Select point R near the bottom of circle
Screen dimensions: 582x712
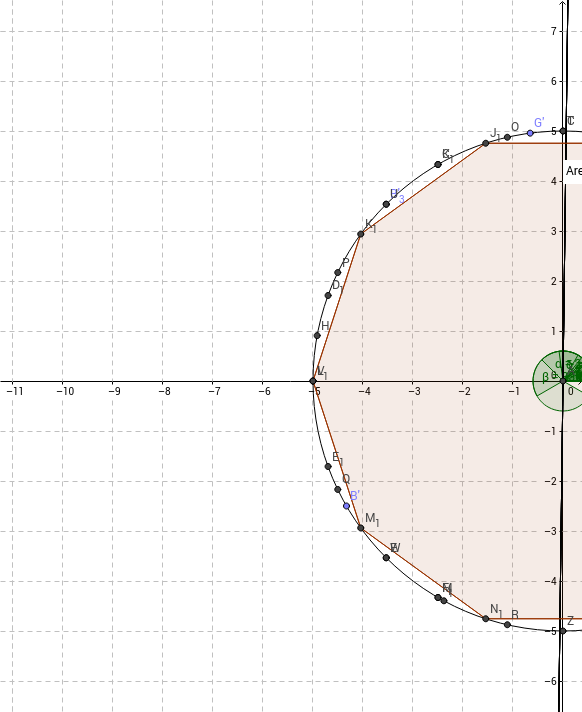[x=507, y=625]
